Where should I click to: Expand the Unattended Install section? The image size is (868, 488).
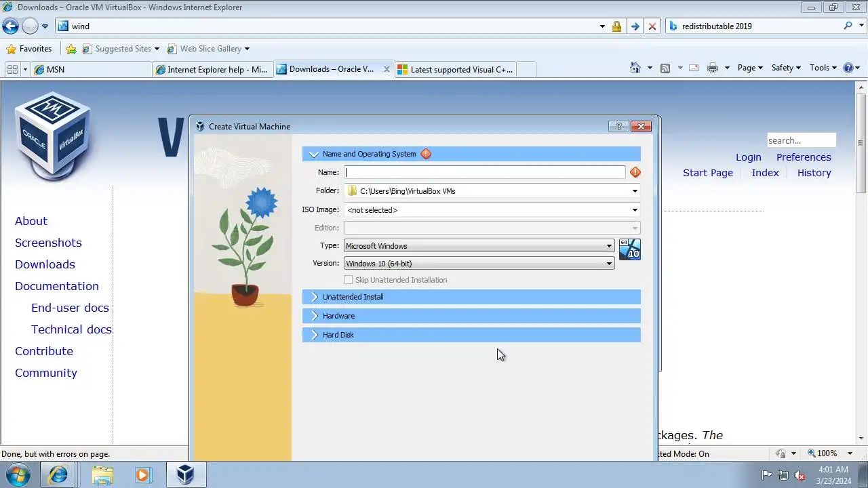[x=471, y=297]
